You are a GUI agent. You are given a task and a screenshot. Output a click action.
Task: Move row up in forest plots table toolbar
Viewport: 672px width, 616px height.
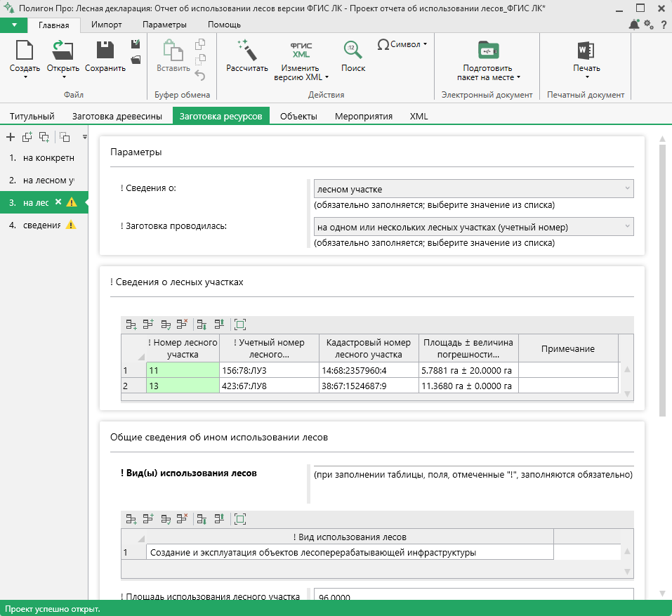[x=219, y=325]
